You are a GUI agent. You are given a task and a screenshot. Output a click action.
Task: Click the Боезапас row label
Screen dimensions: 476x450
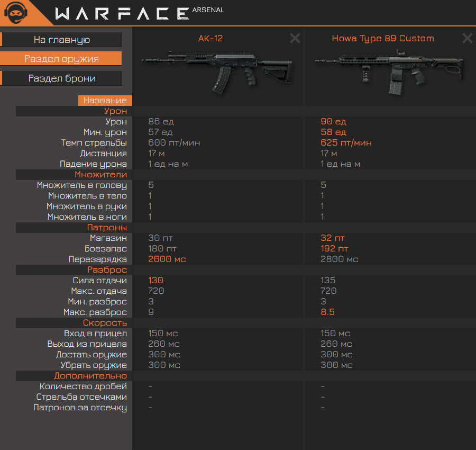106,248
